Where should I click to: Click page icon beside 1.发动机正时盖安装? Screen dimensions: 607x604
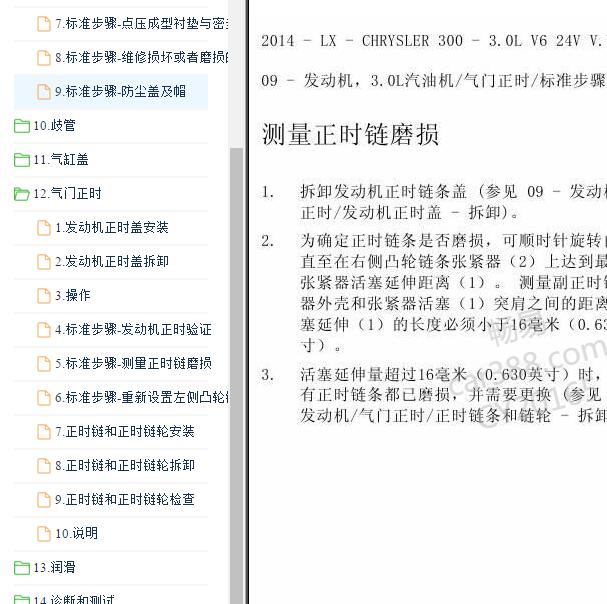(44, 228)
